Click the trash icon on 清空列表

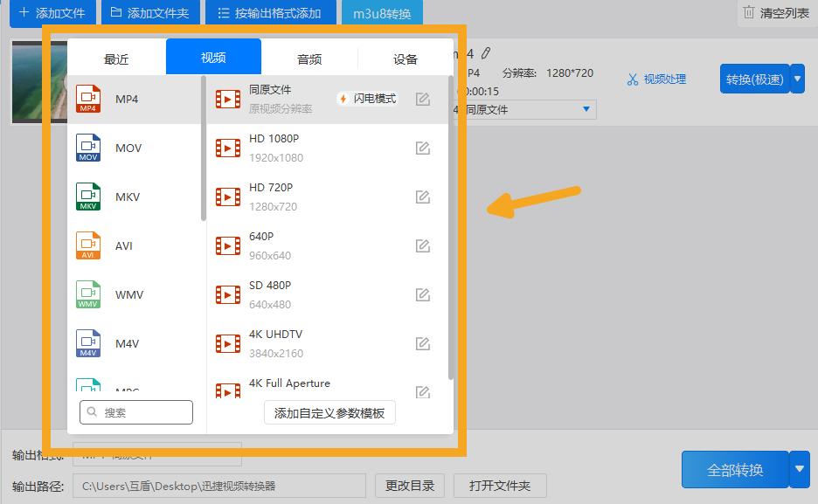747,12
